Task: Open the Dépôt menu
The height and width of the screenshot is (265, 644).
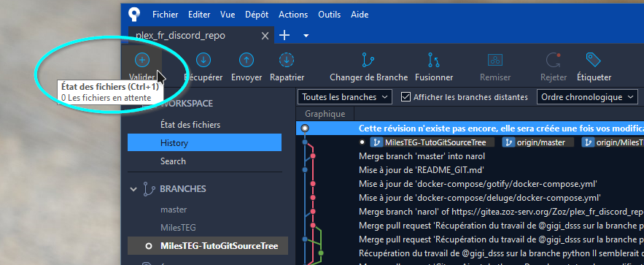Action: (257, 15)
